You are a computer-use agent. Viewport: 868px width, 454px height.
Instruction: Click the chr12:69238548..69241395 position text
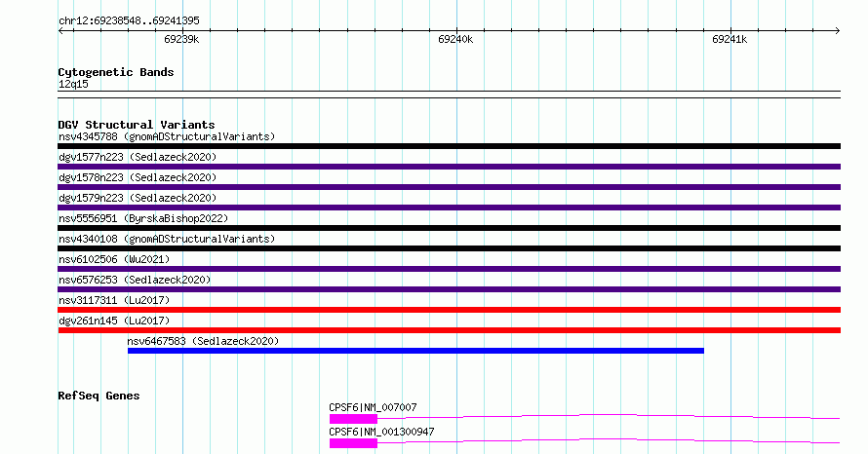[129, 21]
